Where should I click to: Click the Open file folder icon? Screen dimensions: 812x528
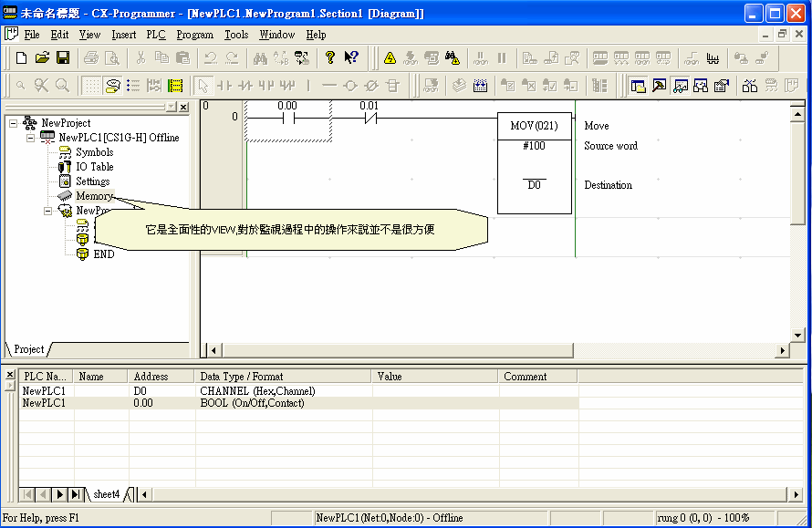(43, 57)
